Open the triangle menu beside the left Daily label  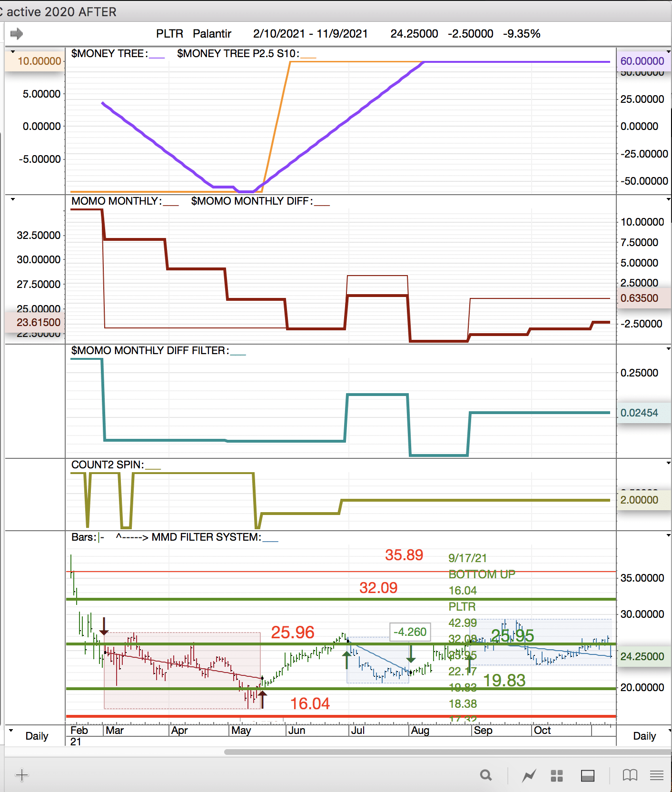point(11,730)
